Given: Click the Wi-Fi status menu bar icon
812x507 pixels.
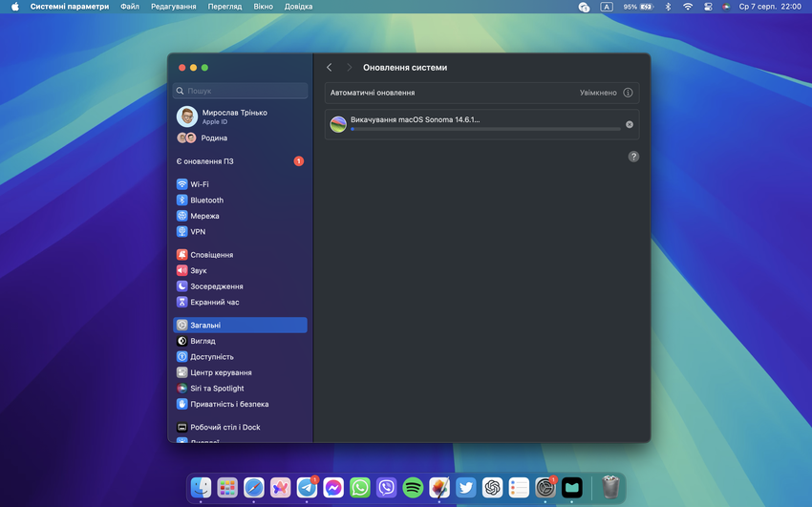Looking at the screenshot, I should pyautogui.click(x=687, y=7).
